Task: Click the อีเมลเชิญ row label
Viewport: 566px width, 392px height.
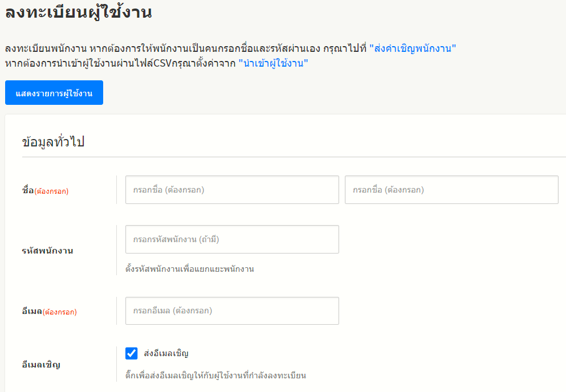Action: coord(40,365)
